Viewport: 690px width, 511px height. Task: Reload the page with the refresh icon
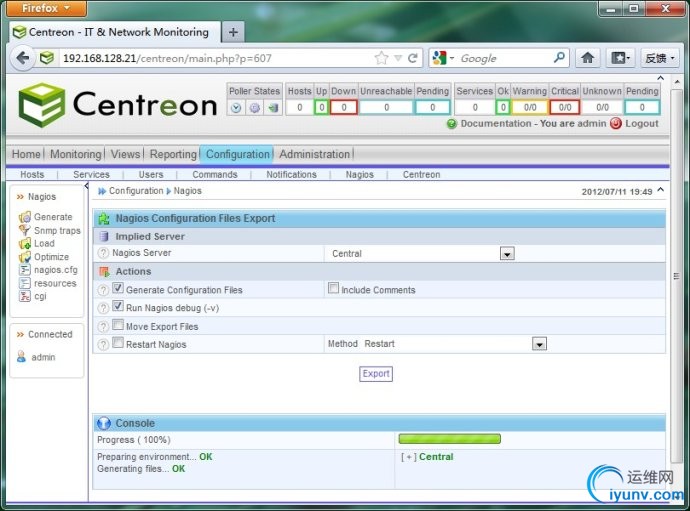(412, 58)
